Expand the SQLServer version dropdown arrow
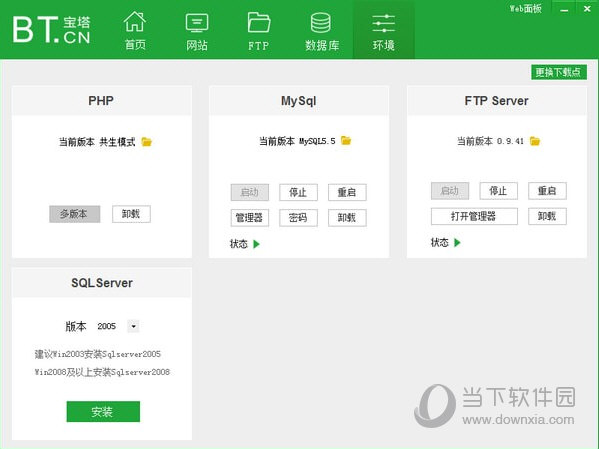Screen dimensions: 599x449 tap(133, 326)
